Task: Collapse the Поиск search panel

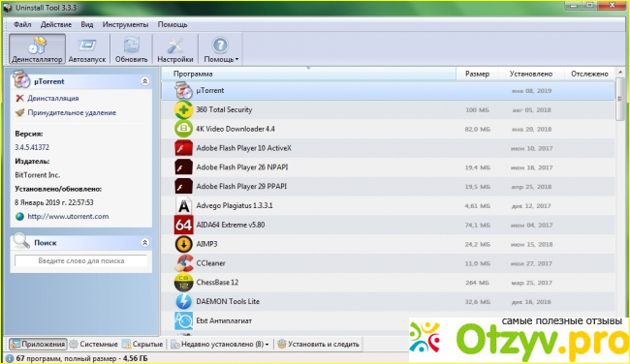Action: [x=145, y=242]
